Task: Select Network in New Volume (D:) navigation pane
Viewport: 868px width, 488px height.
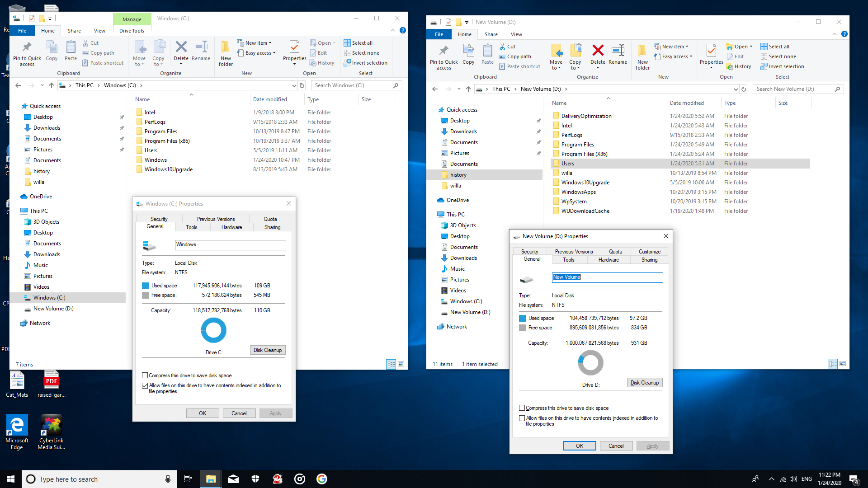Action: [x=457, y=327]
